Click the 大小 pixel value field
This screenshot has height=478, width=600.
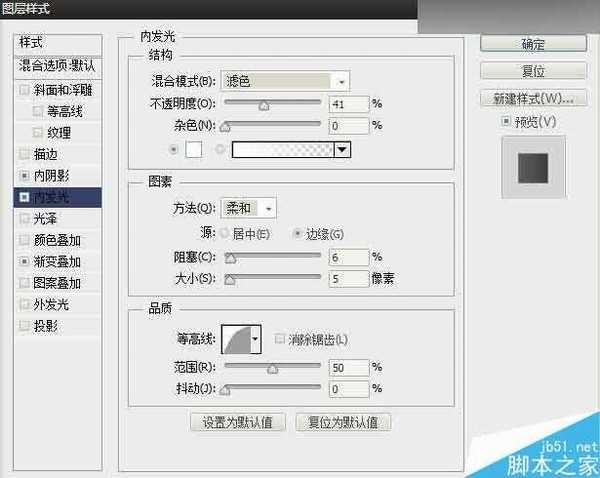coord(349,278)
